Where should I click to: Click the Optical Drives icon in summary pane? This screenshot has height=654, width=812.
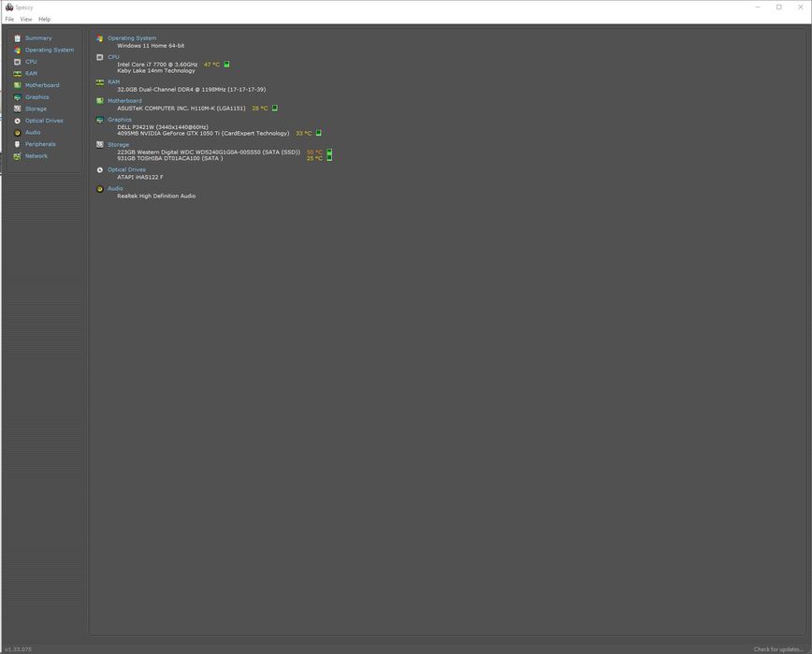(x=99, y=170)
